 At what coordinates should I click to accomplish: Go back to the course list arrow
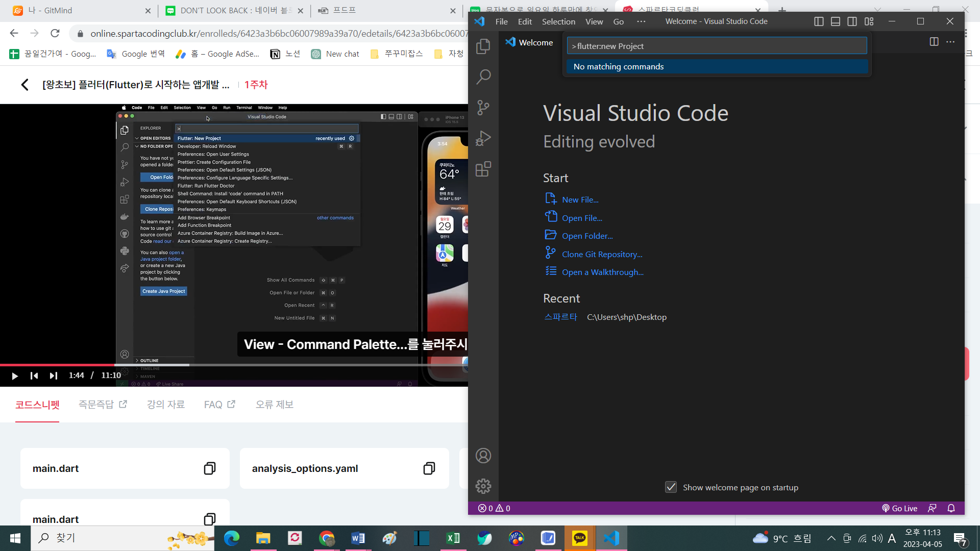[x=24, y=85]
